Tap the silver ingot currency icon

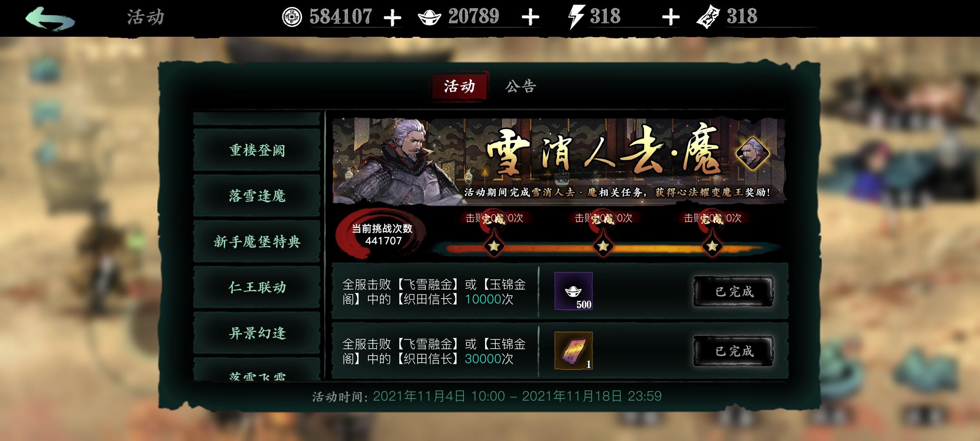click(x=430, y=18)
